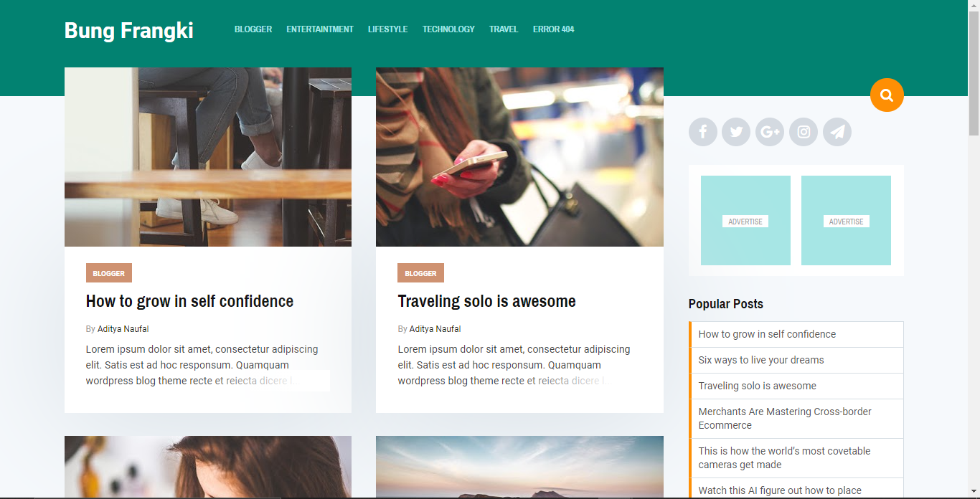Click the Blogger tag on the first post
The width and height of the screenshot is (980, 499).
coord(109,273)
